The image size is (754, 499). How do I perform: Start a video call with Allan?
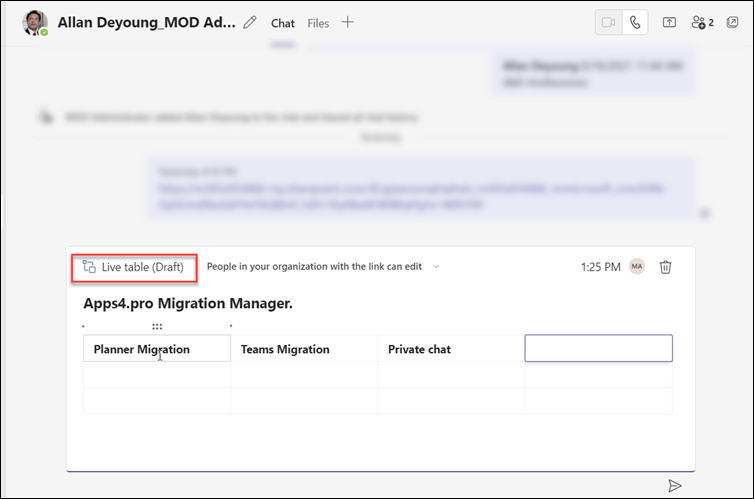tap(608, 22)
